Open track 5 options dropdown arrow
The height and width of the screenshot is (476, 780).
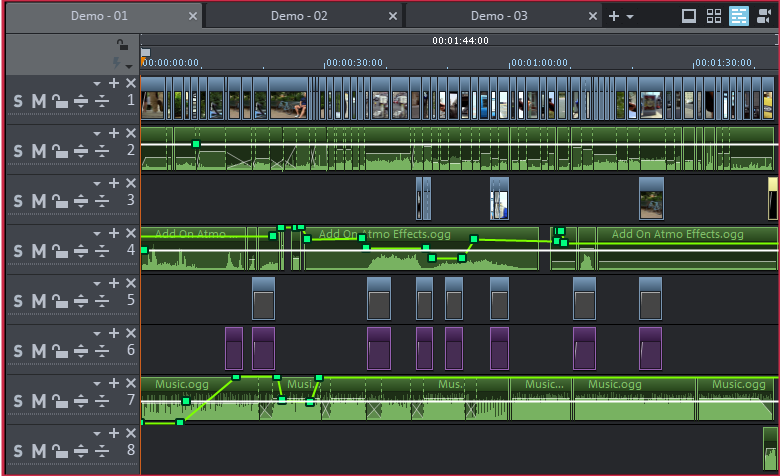coord(97,284)
